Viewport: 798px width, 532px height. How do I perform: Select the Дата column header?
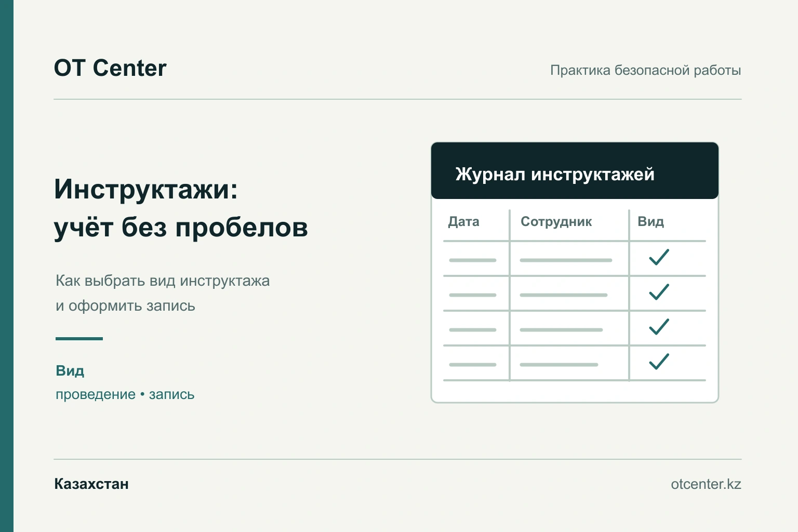coord(464,222)
